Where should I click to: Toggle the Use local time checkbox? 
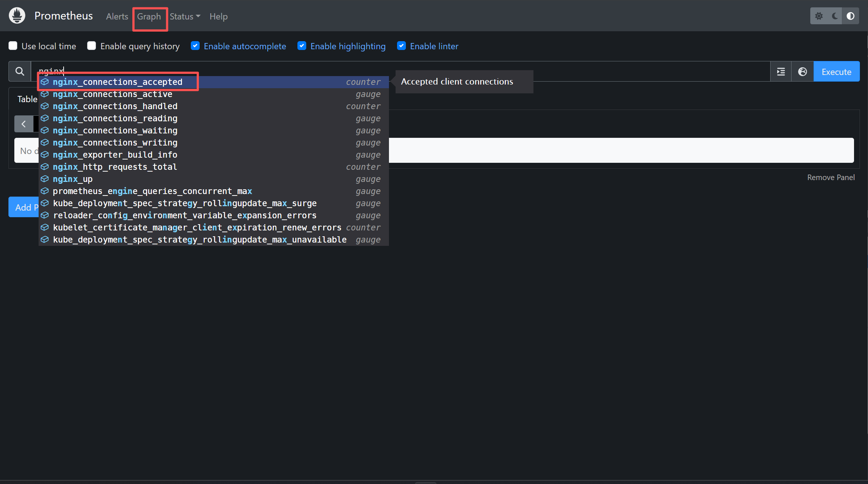[x=13, y=46]
